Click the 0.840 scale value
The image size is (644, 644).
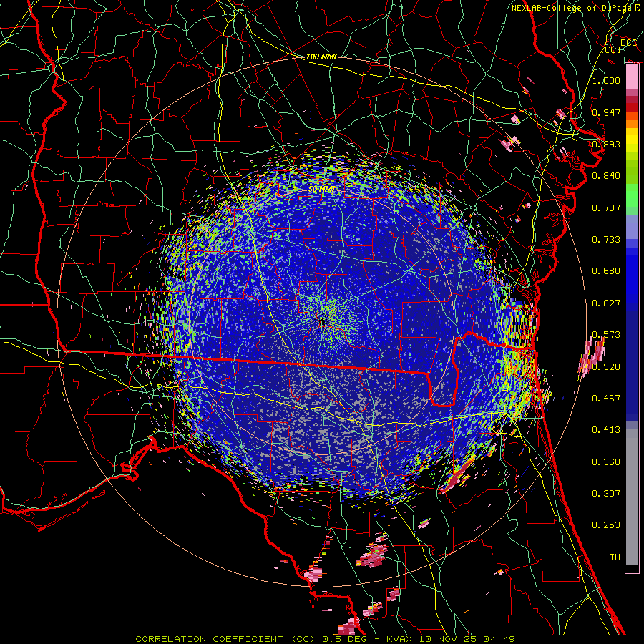606,176
